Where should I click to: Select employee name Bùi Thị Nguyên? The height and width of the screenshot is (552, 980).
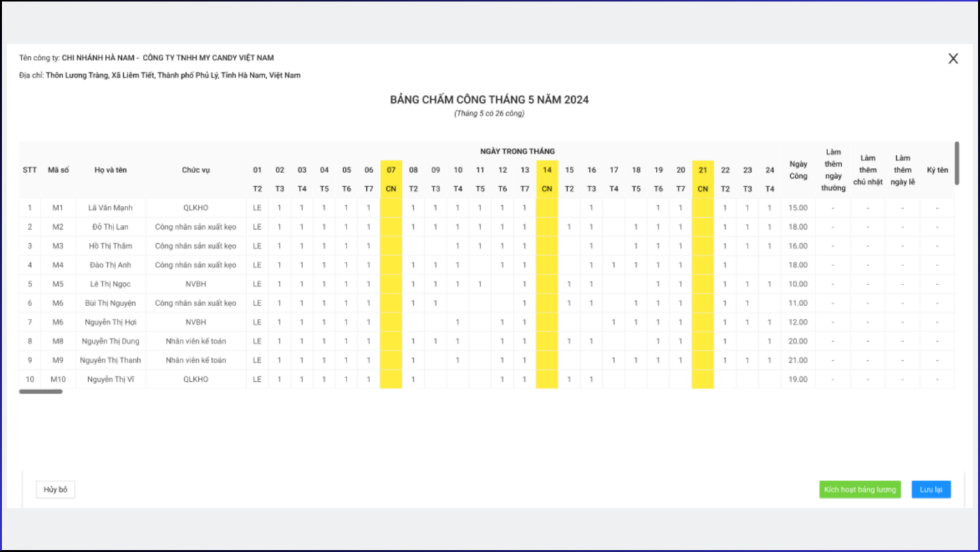coord(111,303)
